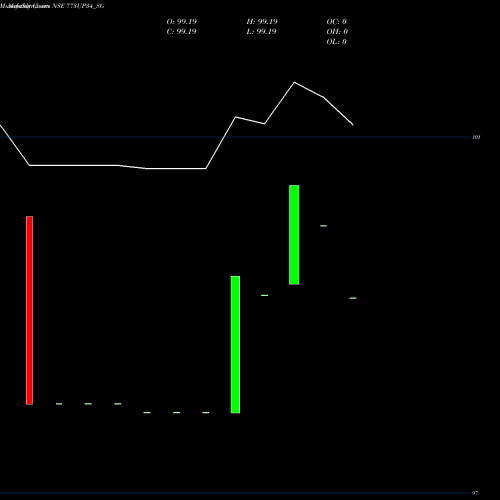Select the tallest green candlestick
The height and width of the screenshot is (500, 500).
(235, 345)
